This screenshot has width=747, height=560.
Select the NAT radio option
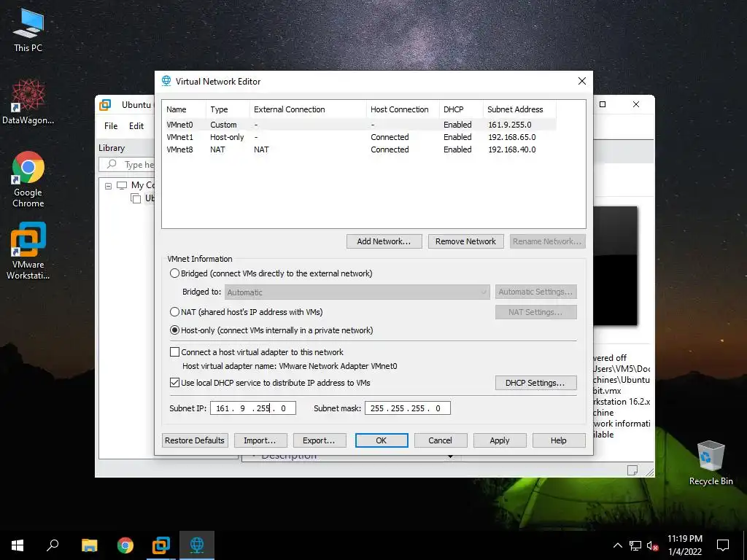click(x=174, y=312)
